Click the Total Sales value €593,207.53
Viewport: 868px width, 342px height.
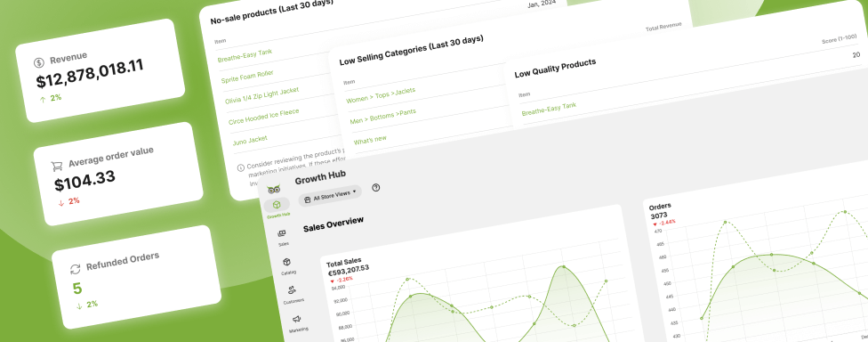(349, 271)
